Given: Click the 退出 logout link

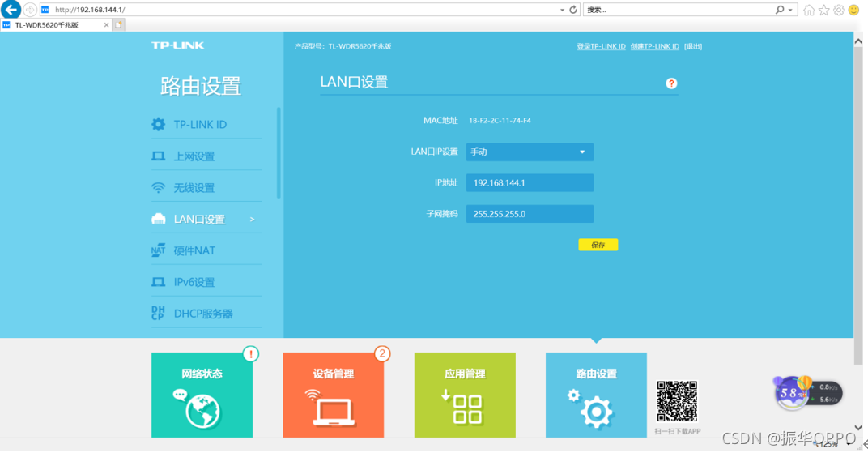Looking at the screenshot, I should [x=692, y=46].
